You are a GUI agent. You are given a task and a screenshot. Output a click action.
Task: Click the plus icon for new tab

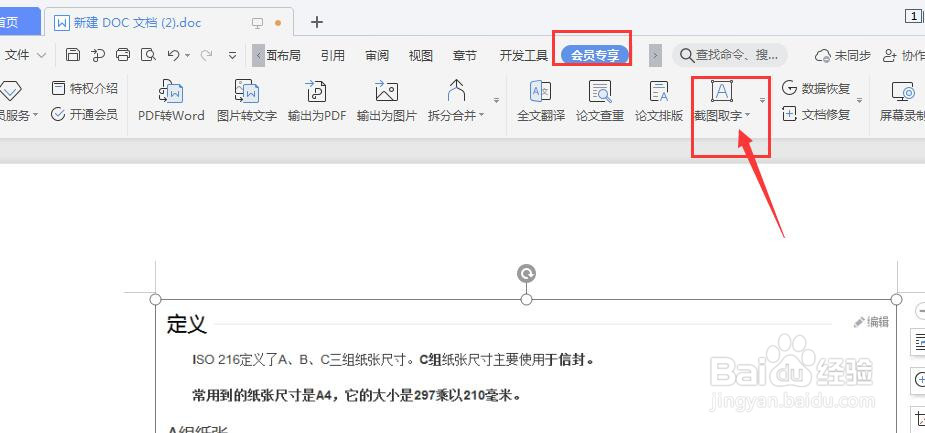click(x=317, y=22)
